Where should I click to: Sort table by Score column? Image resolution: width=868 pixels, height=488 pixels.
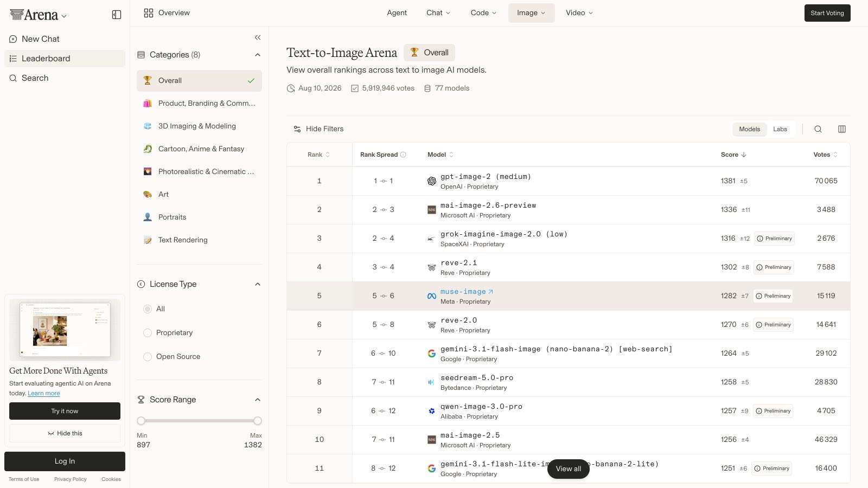(x=733, y=155)
